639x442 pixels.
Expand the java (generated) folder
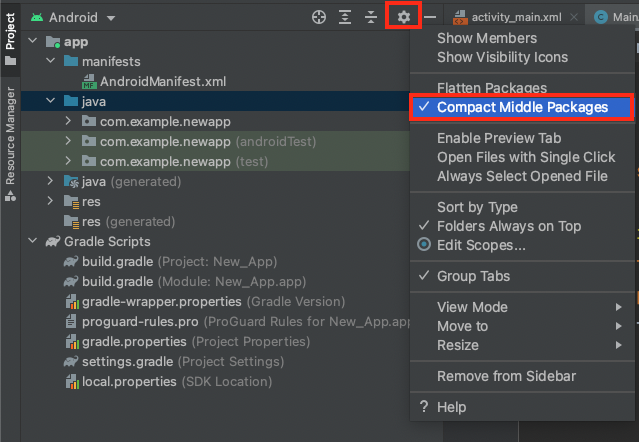(x=50, y=181)
